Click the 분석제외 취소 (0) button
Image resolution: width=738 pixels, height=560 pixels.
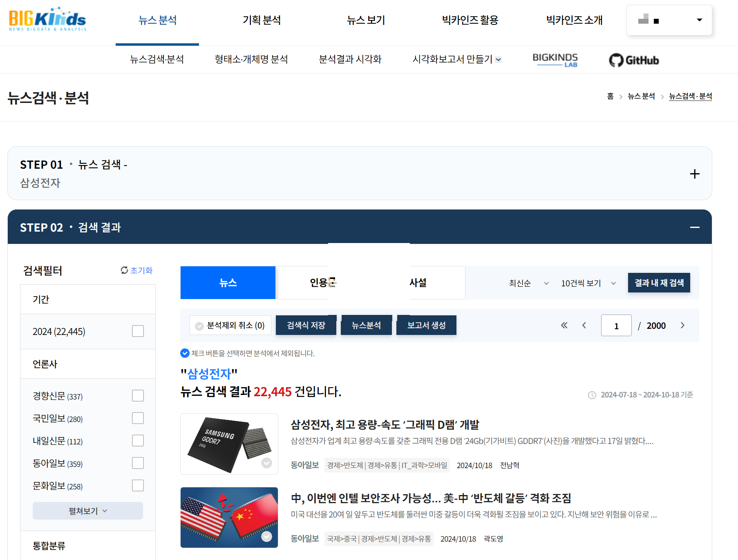tap(230, 325)
